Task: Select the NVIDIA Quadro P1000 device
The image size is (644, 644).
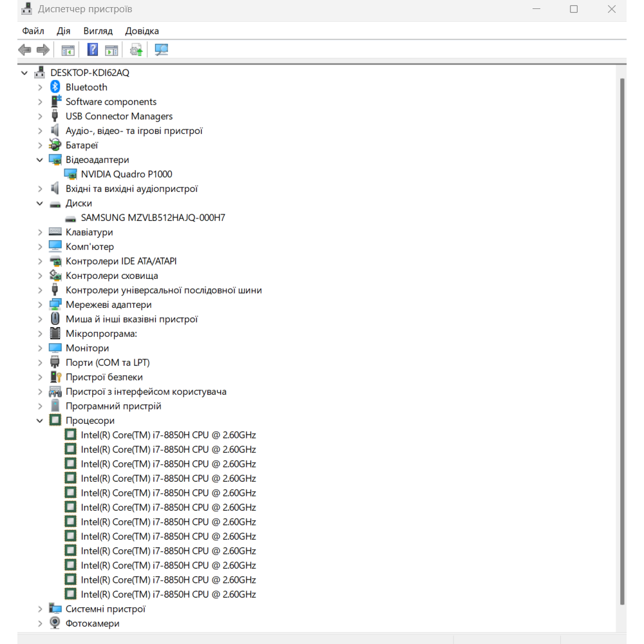Action: click(x=126, y=174)
